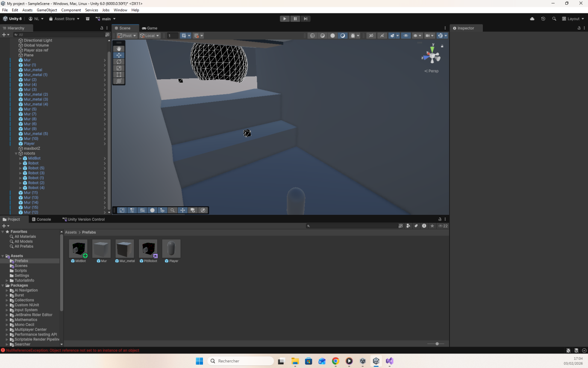Open the Undo History icon

pos(543,19)
